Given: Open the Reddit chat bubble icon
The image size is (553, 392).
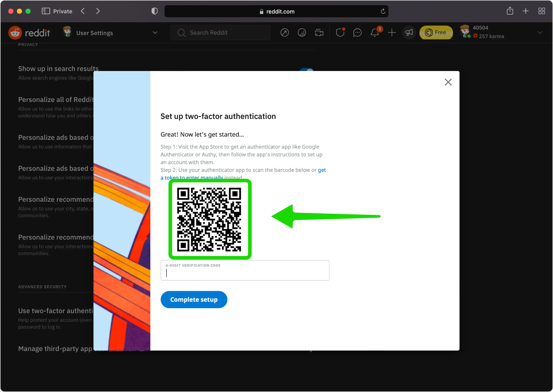Looking at the screenshot, I should click(x=357, y=32).
